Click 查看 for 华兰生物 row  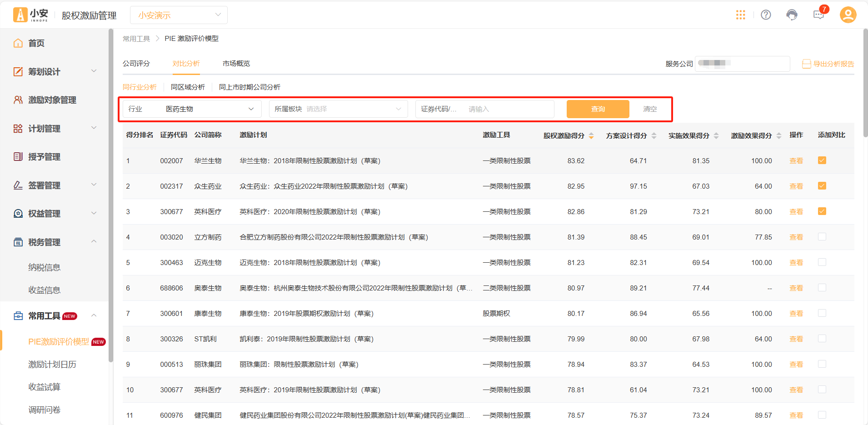(796, 161)
